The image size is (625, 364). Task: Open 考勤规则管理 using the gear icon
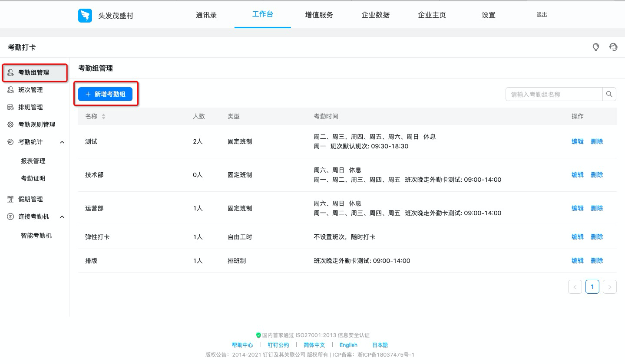10,125
